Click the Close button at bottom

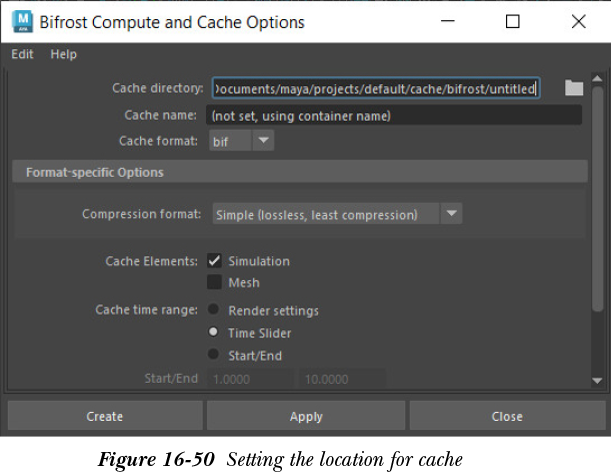(506, 416)
